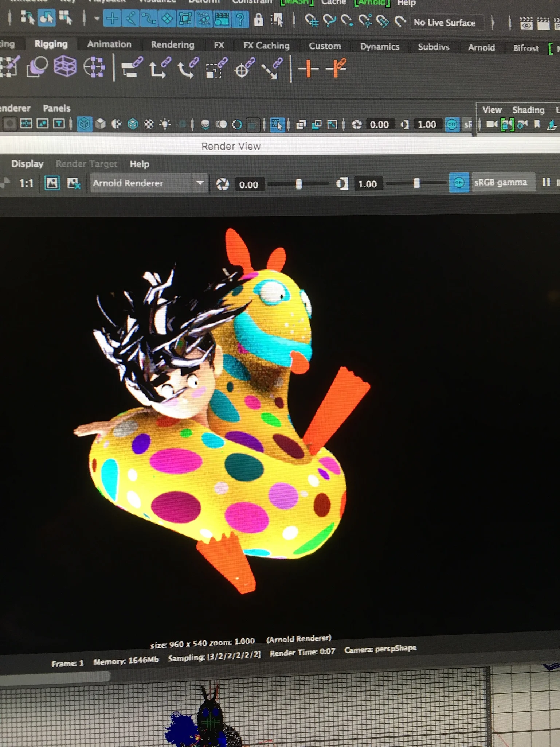Click the set key orange plus icon
The height and width of the screenshot is (747, 560).
pos(308,69)
